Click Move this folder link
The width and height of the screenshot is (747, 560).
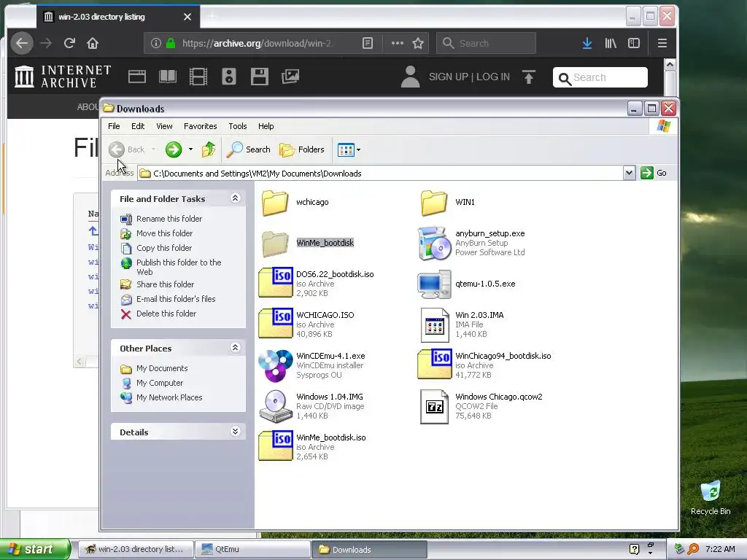[x=164, y=233]
